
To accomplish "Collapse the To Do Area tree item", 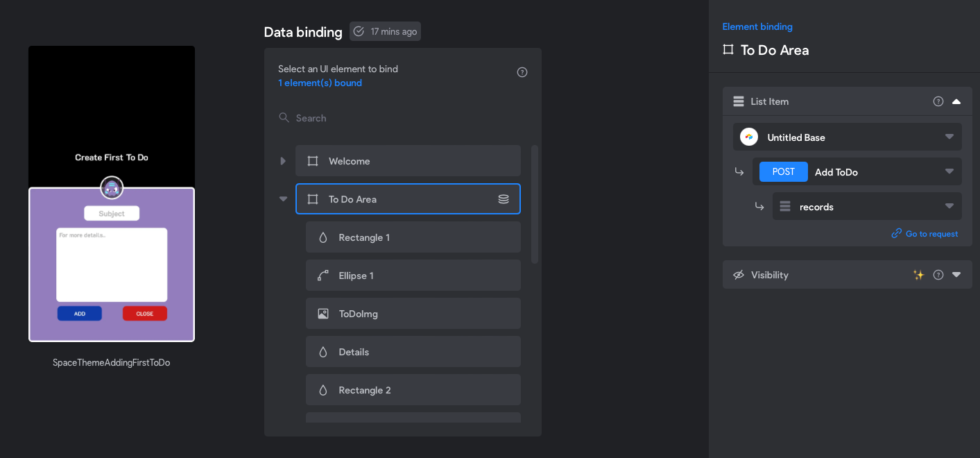I will click(x=283, y=199).
